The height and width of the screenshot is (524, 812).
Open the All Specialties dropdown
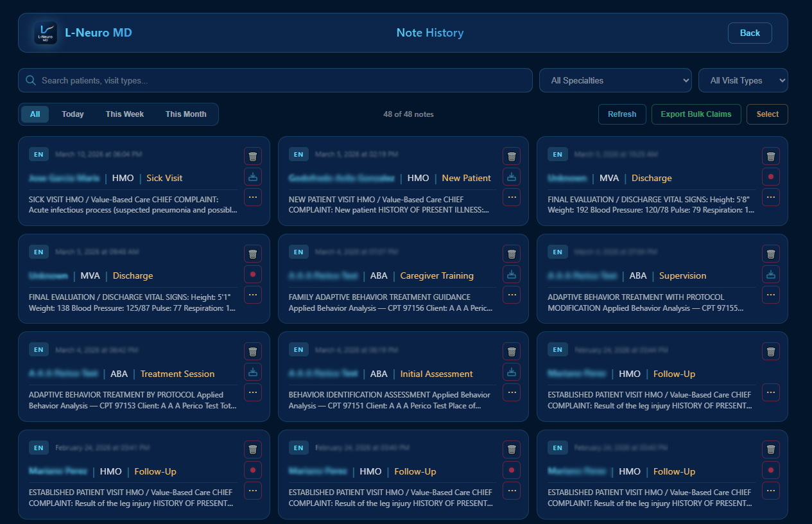tap(615, 80)
